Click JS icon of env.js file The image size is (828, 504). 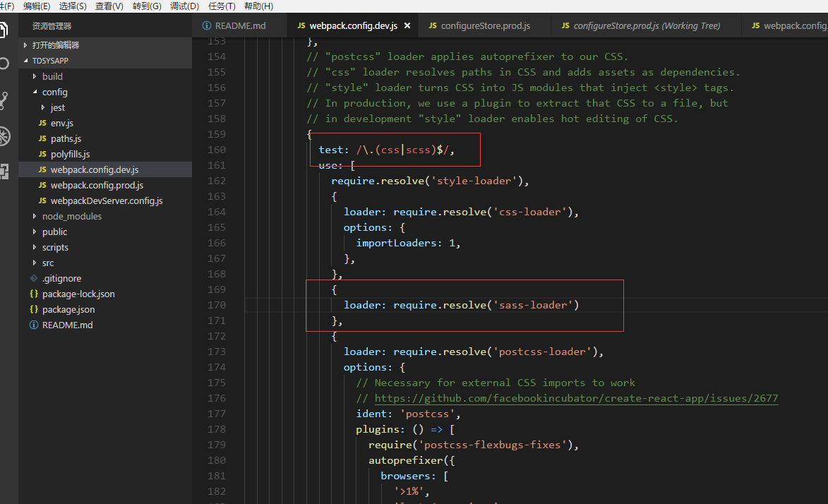[42, 123]
